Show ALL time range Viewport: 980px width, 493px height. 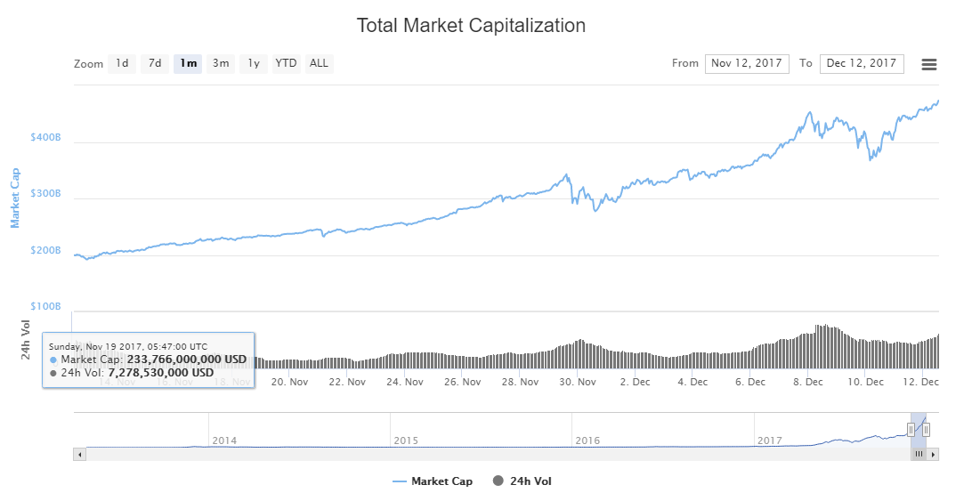[x=319, y=63]
